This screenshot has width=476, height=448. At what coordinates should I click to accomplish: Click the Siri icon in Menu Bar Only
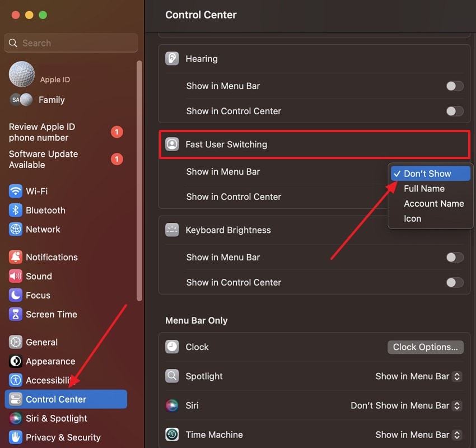tap(172, 405)
